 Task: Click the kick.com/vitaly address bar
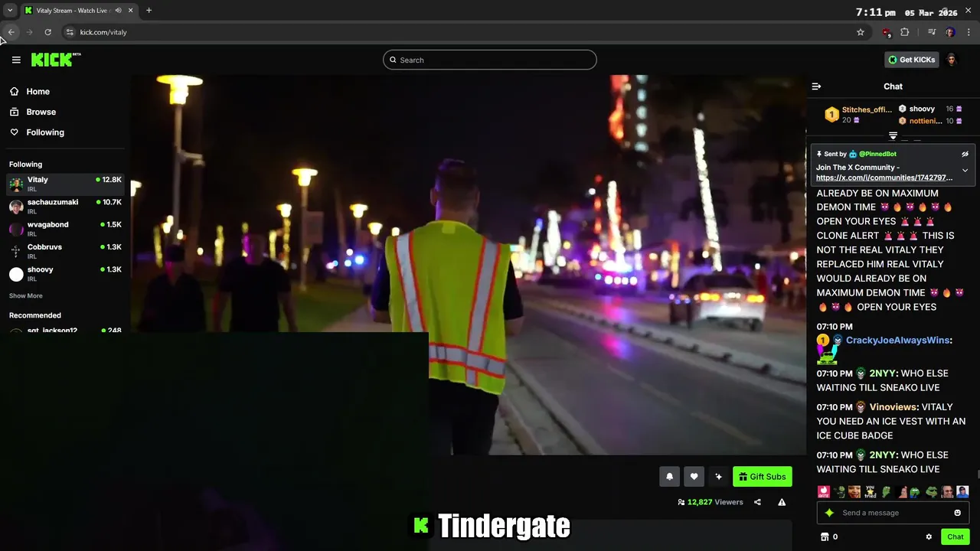point(459,32)
